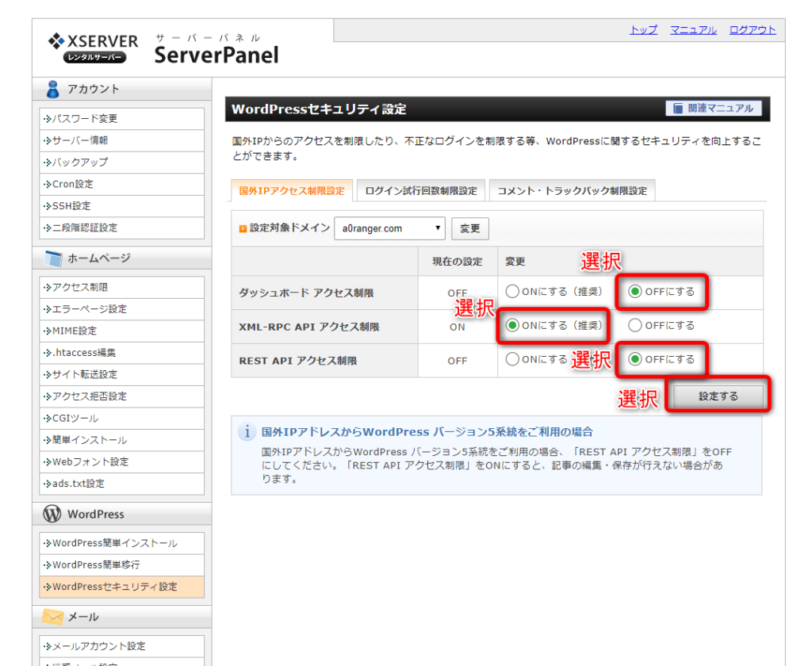Screen dimensions: 812x666
Task: Switch to ログイン試行回数制限設定 tab
Action: tap(421, 190)
